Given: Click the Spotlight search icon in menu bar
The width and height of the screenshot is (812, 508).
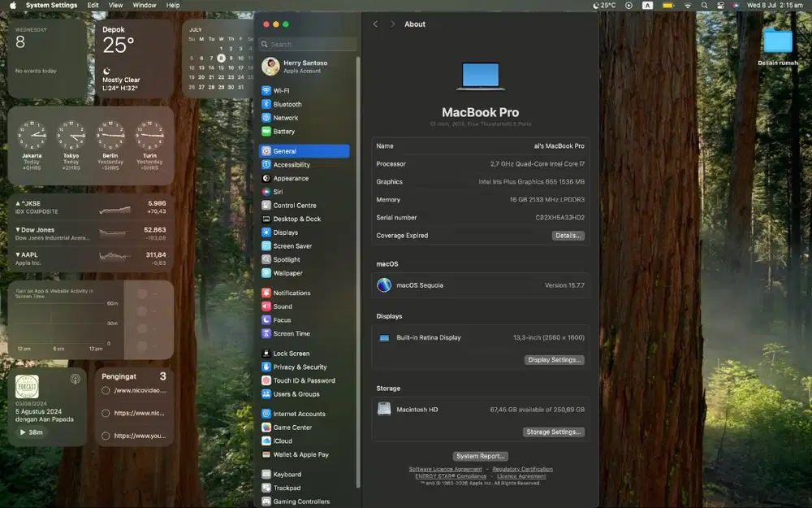Looking at the screenshot, I should click(x=704, y=5).
